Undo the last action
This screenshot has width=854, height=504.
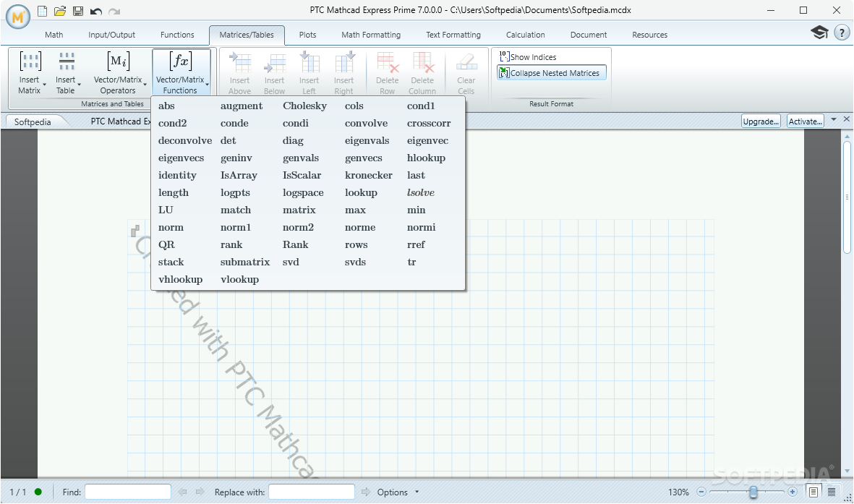click(96, 12)
